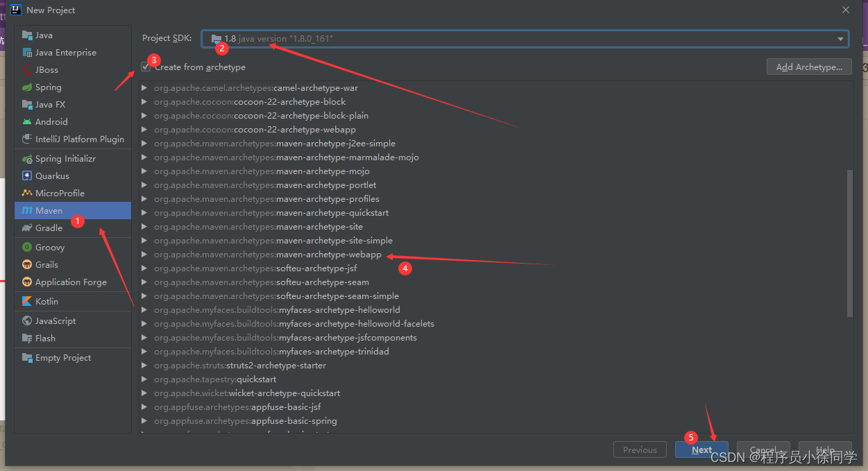Click the Next button
This screenshot has width=868, height=471.
click(x=701, y=449)
